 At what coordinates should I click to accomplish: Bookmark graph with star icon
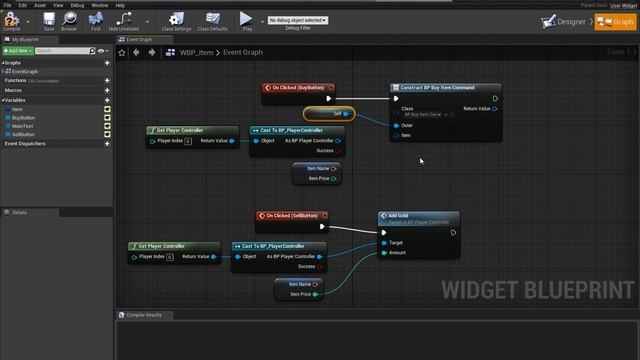coord(122,53)
